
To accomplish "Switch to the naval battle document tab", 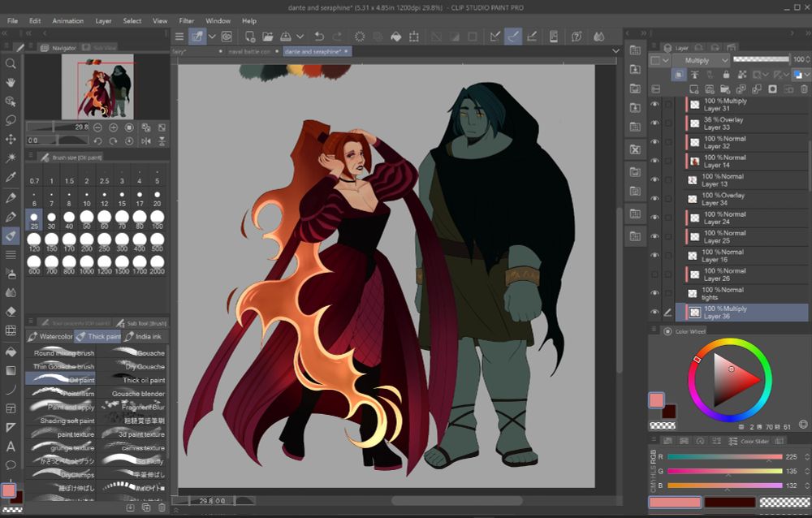I will tap(248, 51).
